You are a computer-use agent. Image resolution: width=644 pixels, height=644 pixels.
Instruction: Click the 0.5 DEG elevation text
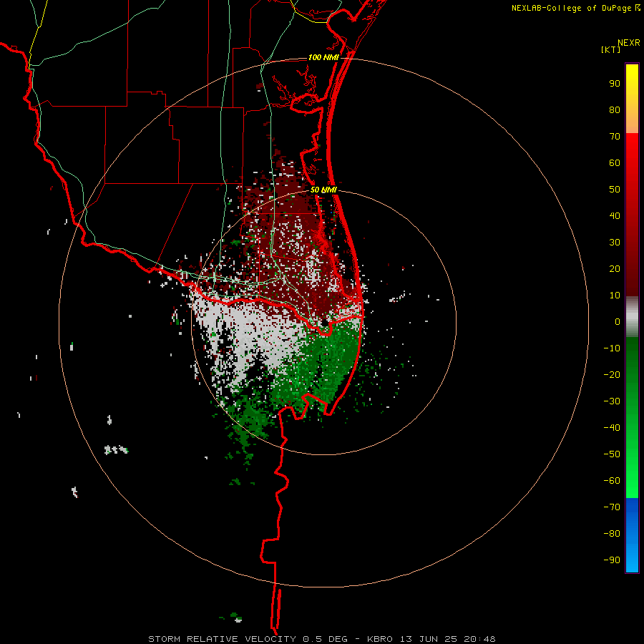[325, 639]
